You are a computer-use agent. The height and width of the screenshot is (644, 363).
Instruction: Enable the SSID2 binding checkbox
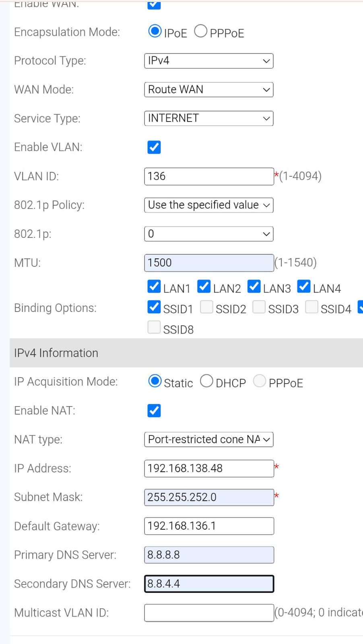[206, 307]
